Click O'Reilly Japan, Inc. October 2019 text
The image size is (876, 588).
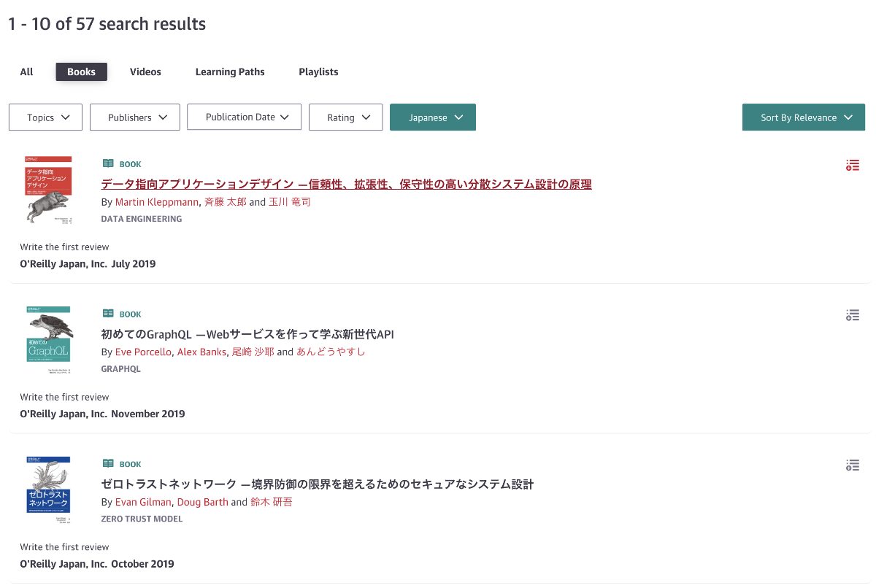pyautogui.click(x=97, y=564)
